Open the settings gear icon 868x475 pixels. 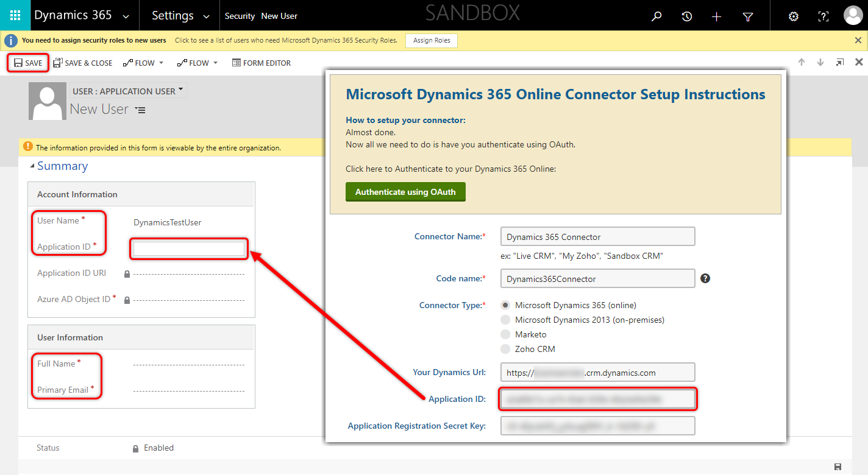[x=794, y=16]
